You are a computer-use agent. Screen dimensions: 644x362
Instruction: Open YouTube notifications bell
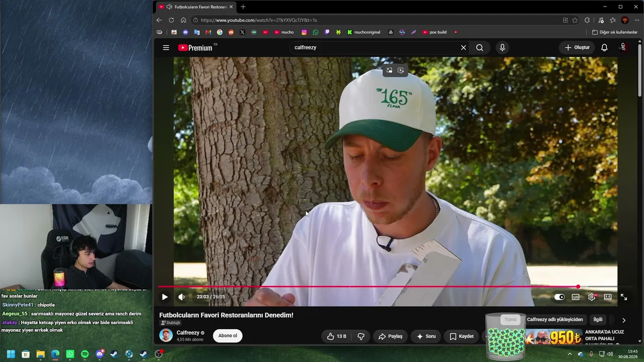click(604, 48)
